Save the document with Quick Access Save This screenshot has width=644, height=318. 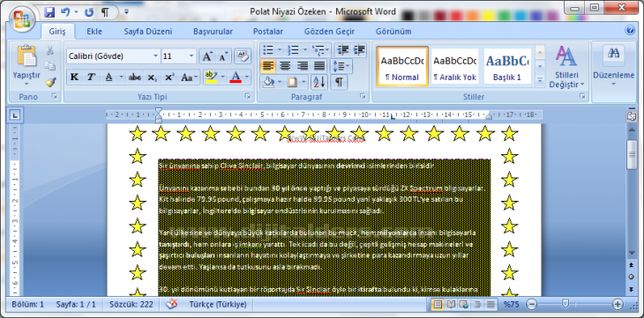coord(49,12)
